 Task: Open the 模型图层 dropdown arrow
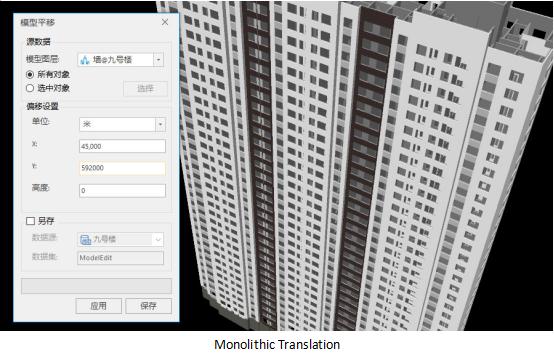coord(159,60)
